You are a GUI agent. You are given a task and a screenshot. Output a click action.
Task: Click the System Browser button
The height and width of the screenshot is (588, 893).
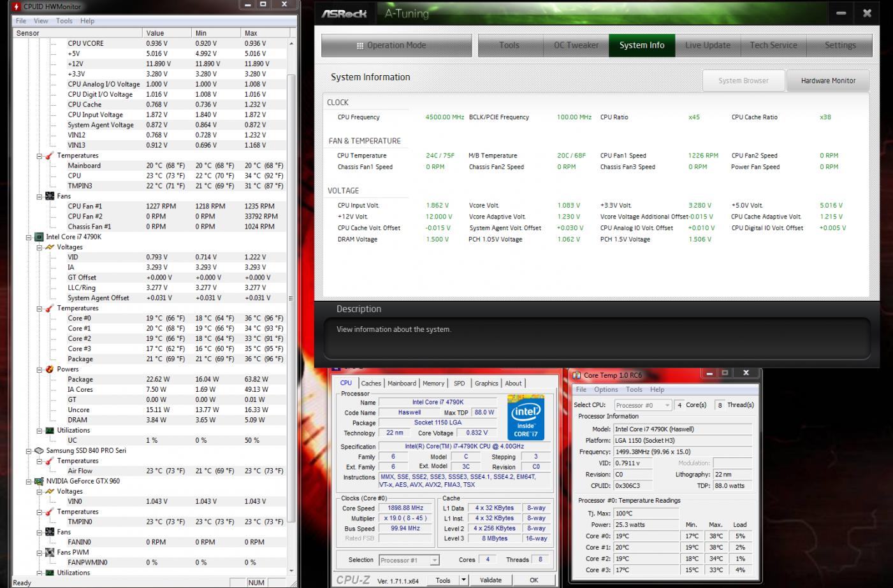[x=743, y=81]
